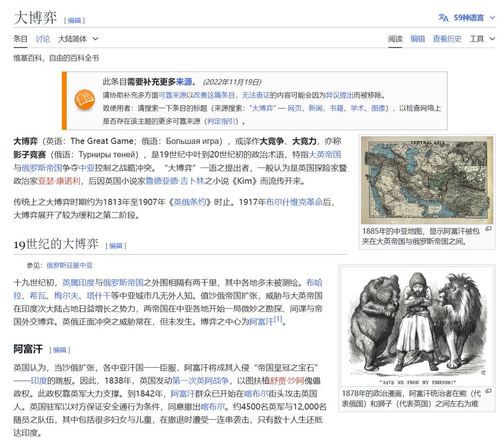Screen dimensions: 504x445
Task: Click the 新闻 search link
Action: click(x=315, y=108)
